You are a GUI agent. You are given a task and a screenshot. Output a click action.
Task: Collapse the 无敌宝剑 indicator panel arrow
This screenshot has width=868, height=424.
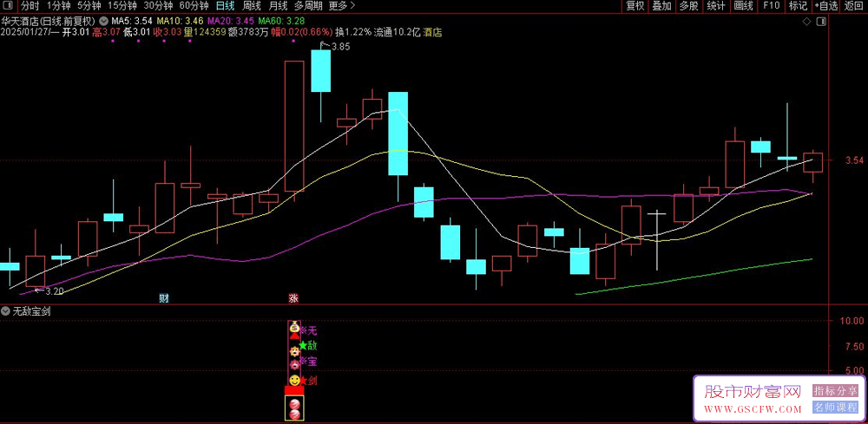[5, 311]
